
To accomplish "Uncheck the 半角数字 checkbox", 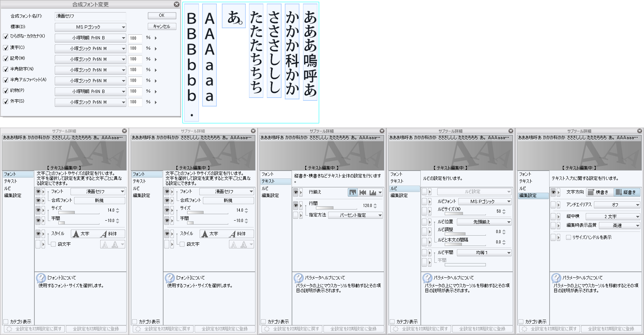I will point(6,69).
